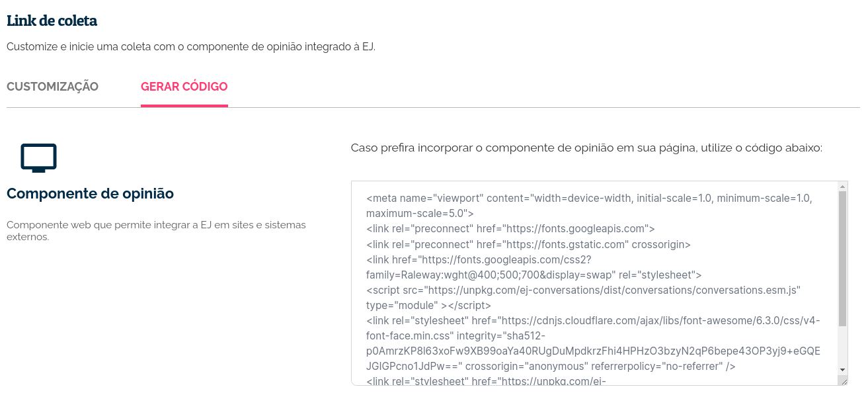The image size is (868, 399).
Task: Click the '<meta name="viewport"' code line
Action: coord(589,198)
